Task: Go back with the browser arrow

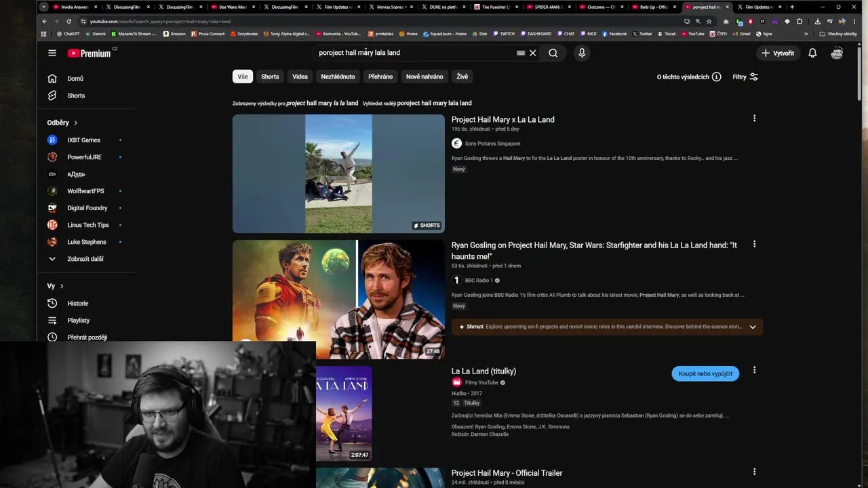Action: 44,21
